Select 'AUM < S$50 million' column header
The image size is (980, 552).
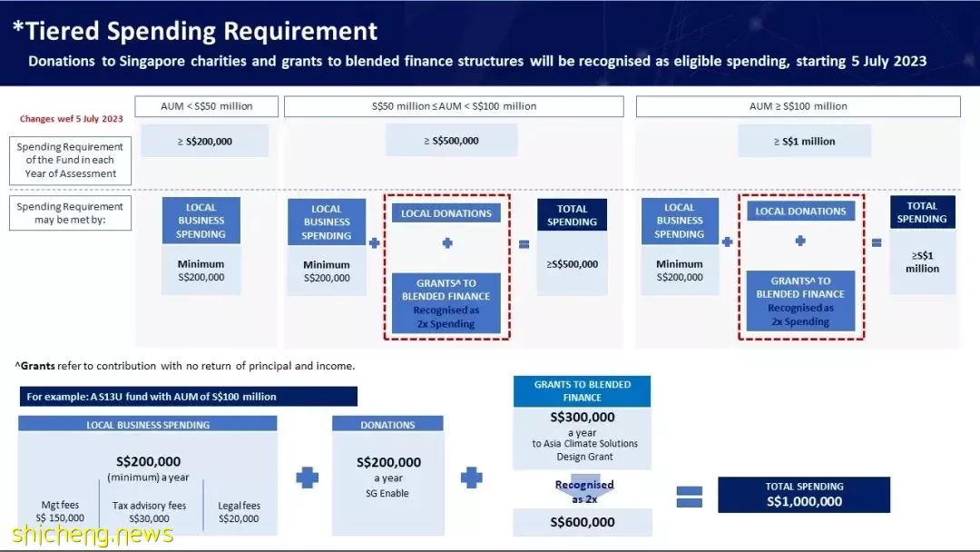click(206, 106)
